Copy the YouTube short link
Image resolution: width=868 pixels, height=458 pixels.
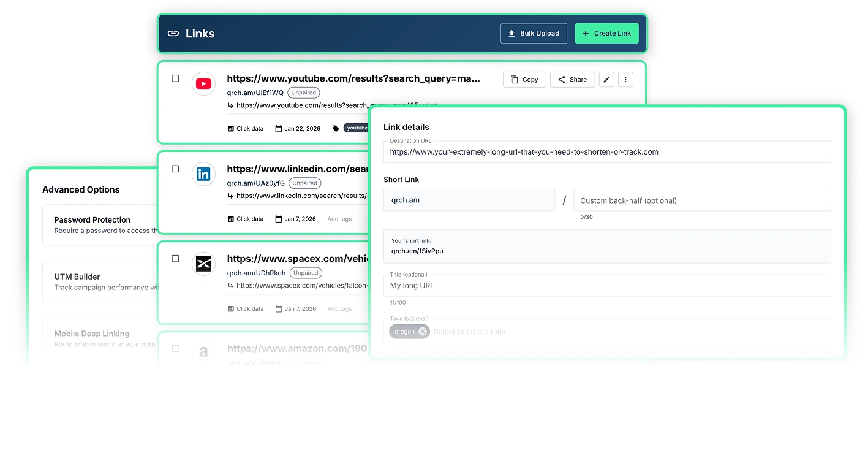pos(524,80)
